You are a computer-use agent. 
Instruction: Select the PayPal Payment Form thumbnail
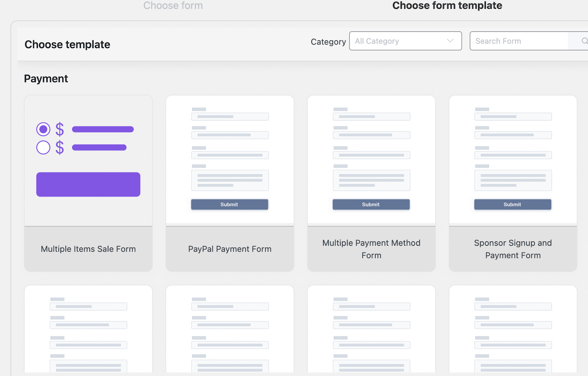click(230, 161)
